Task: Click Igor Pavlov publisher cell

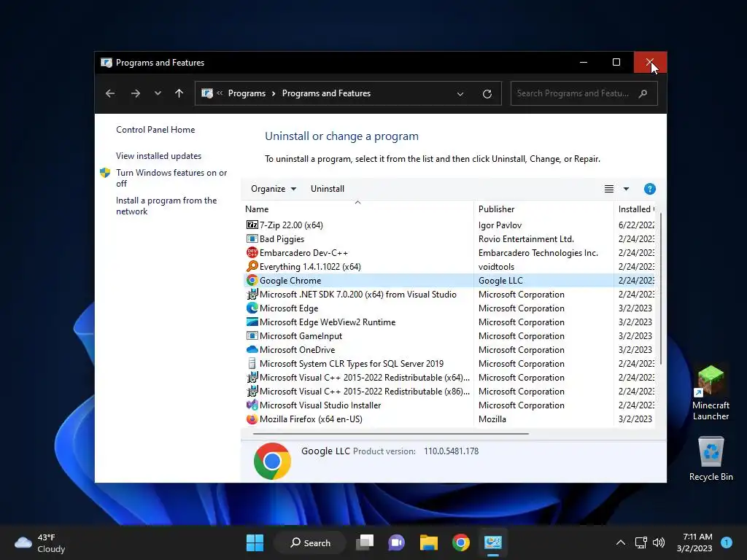Action: [x=500, y=225]
